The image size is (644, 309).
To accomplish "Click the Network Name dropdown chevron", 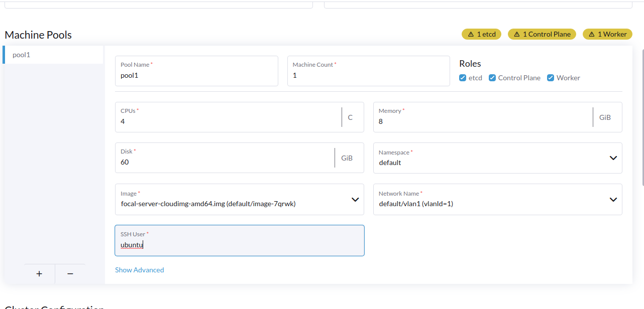I will point(613,199).
